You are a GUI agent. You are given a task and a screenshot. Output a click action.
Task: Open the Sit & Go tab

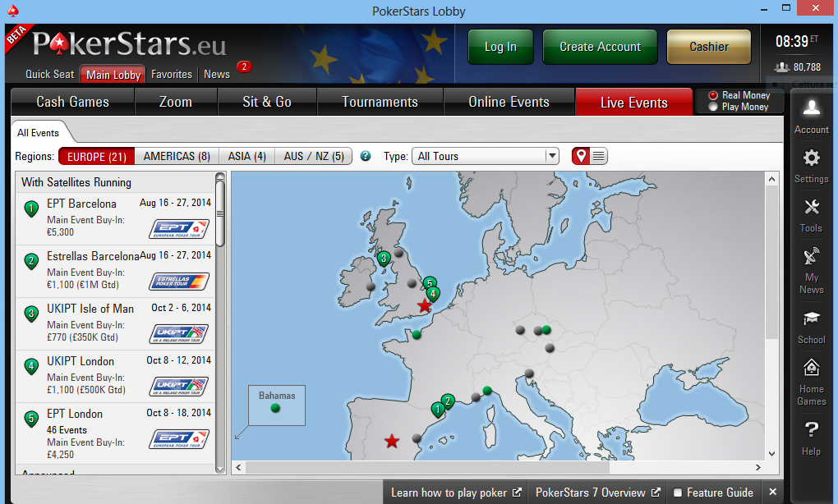(267, 102)
